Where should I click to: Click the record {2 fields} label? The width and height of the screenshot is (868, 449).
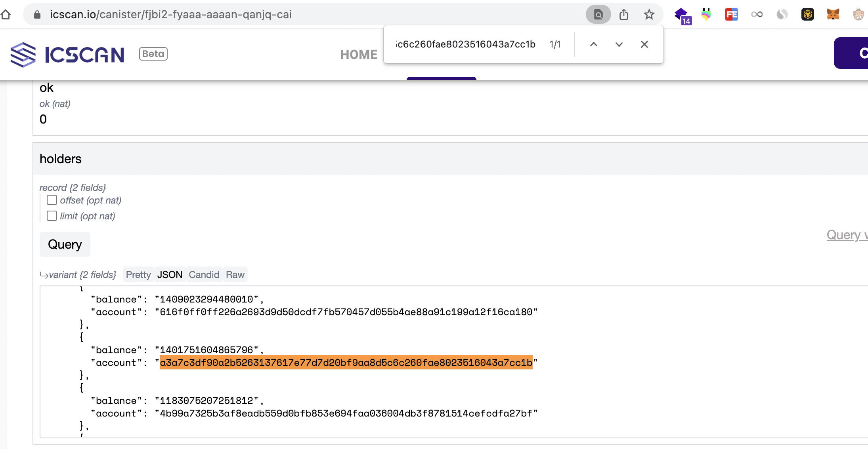tap(73, 188)
